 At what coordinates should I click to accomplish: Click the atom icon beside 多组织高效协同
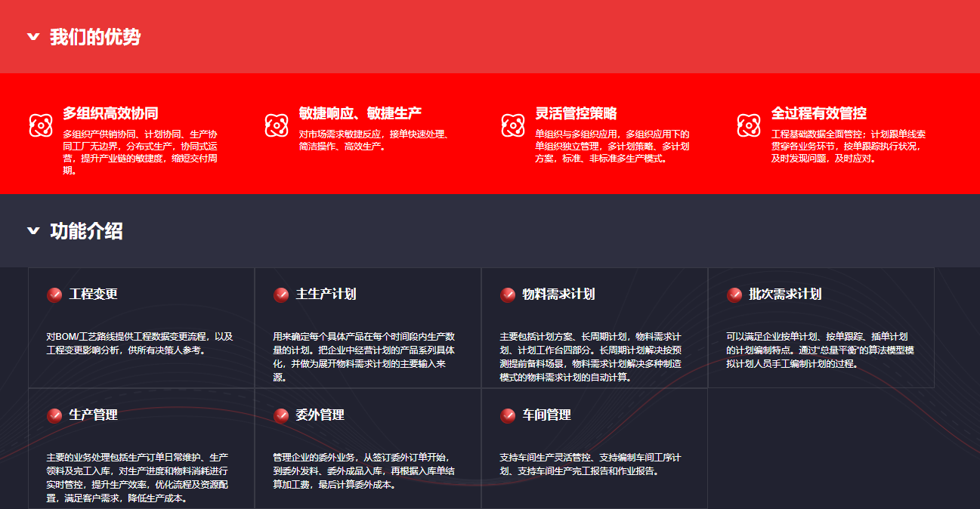pos(41,125)
